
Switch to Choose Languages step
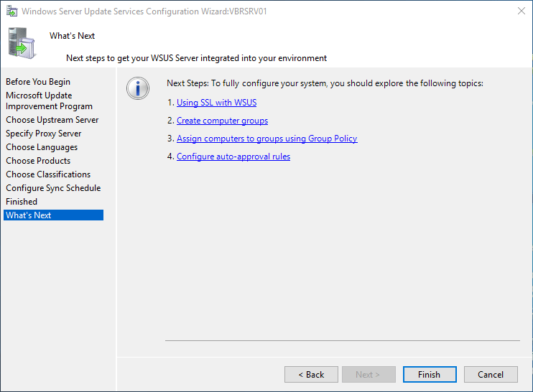coord(42,147)
